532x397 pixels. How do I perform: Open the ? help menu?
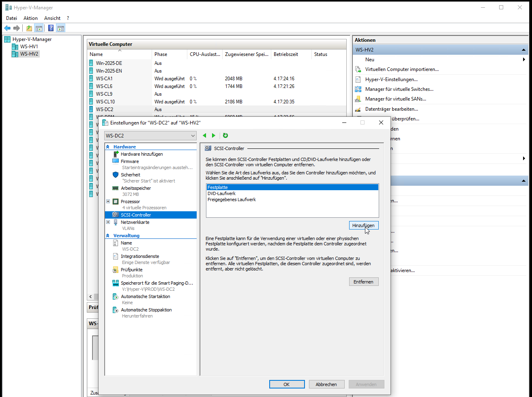coord(68,18)
